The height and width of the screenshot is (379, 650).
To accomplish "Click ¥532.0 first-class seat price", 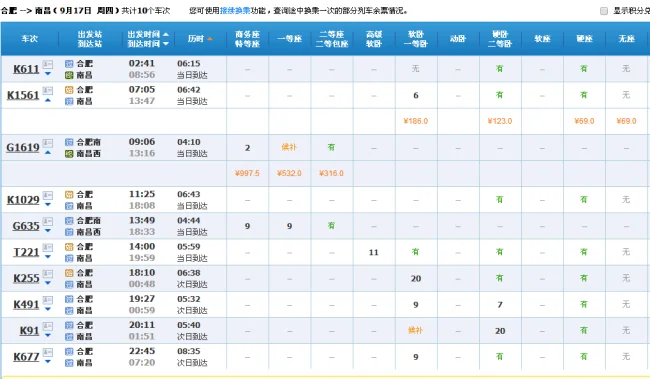I will click(x=289, y=173).
